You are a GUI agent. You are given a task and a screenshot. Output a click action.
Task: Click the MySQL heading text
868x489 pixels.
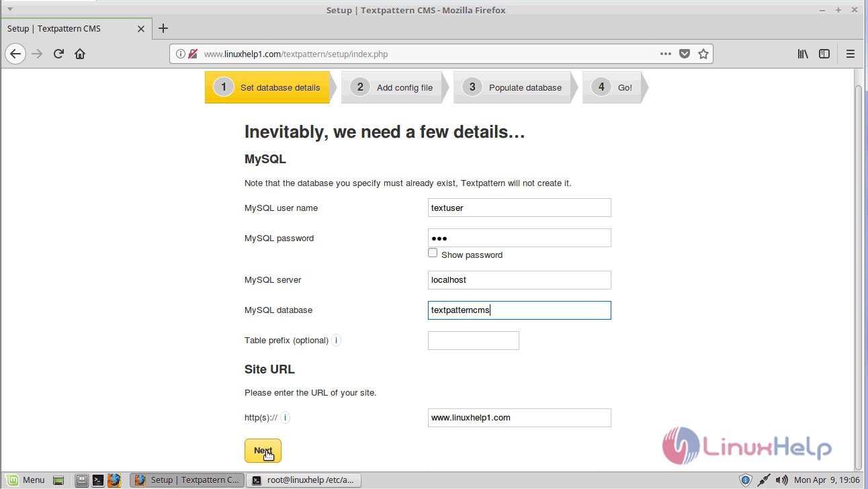[x=265, y=159]
